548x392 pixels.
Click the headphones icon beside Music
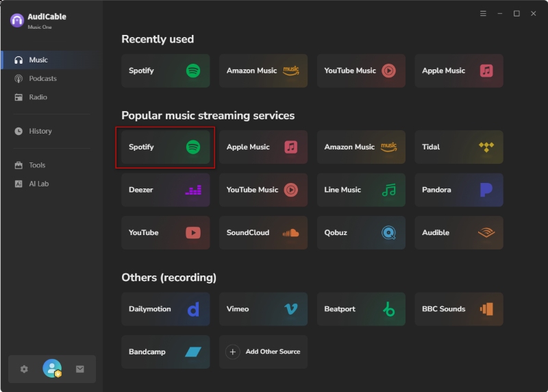[18, 60]
